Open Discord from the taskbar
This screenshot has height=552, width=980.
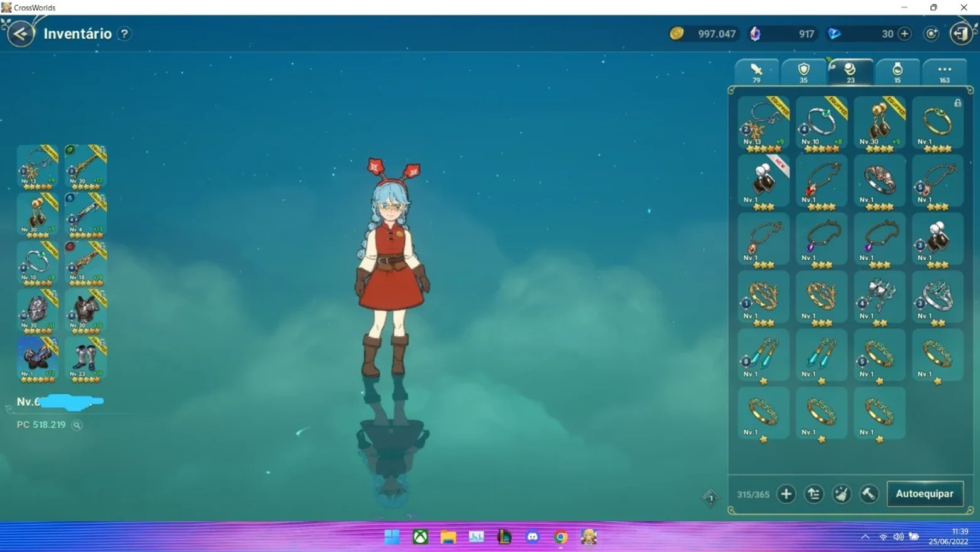pyautogui.click(x=533, y=537)
